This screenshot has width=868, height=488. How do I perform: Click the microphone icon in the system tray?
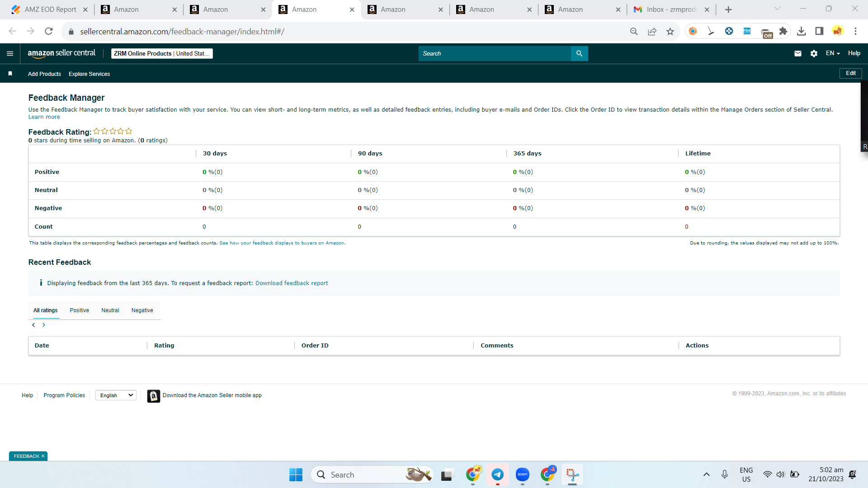pos(725,474)
